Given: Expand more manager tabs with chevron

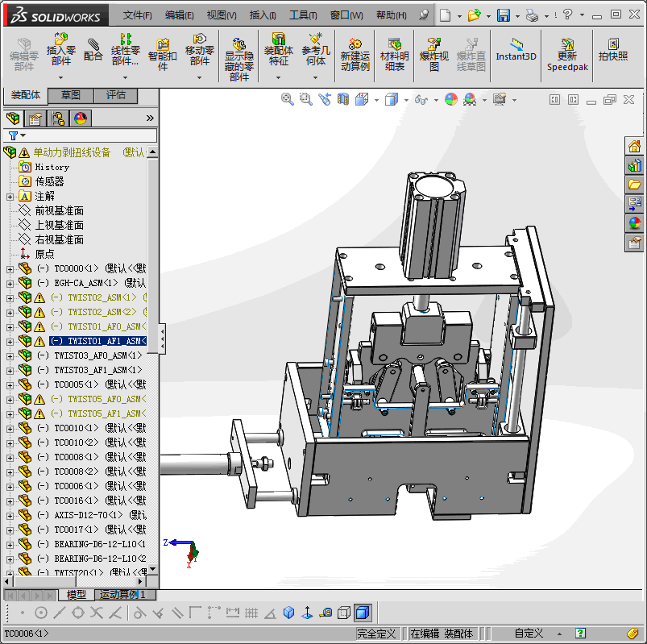Looking at the screenshot, I should pos(150,118).
